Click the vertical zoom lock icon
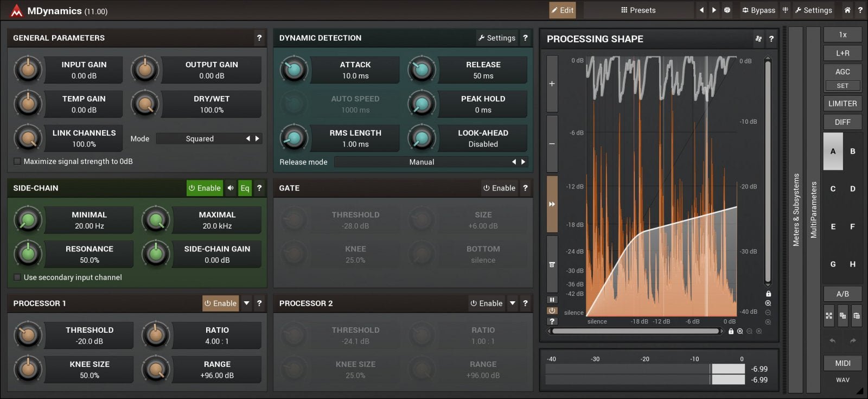Image resolution: width=868 pixels, height=399 pixels. click(x=768, y=294)
